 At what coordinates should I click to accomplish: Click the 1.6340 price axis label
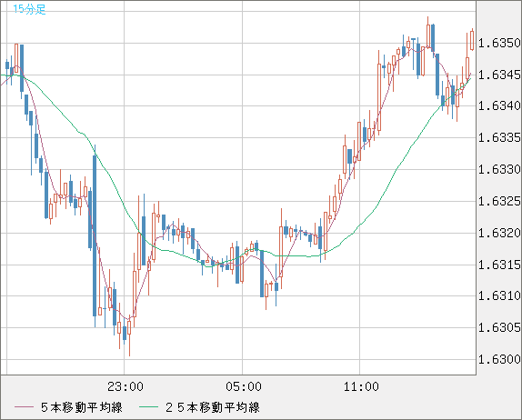pos(499,105)
